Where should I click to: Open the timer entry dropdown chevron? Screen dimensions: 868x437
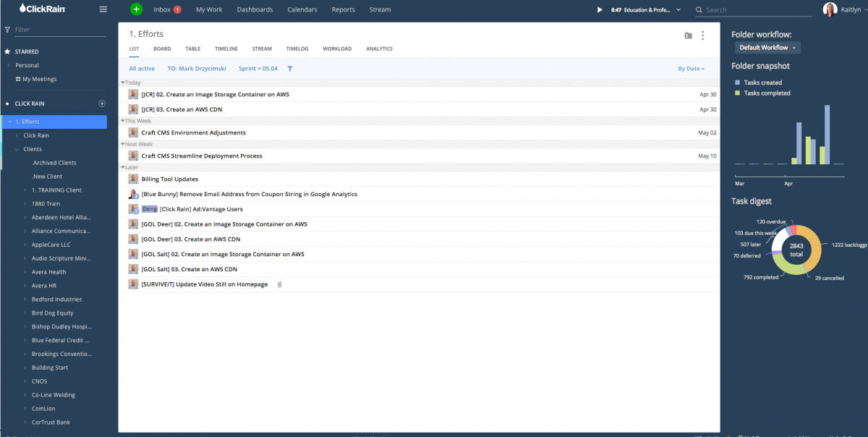coord(678,10)
